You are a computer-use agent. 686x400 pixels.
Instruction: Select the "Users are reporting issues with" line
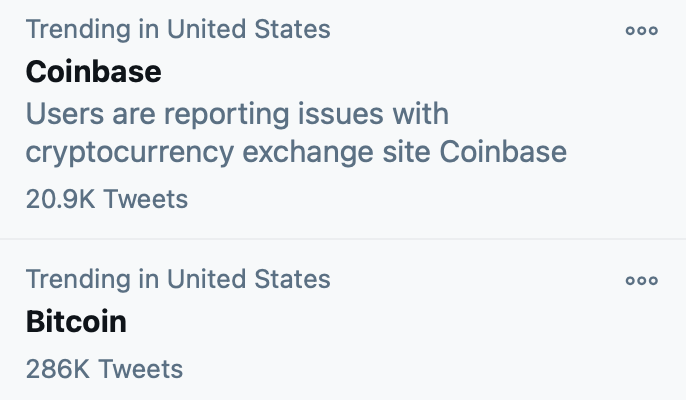click(x=237, y=114)
